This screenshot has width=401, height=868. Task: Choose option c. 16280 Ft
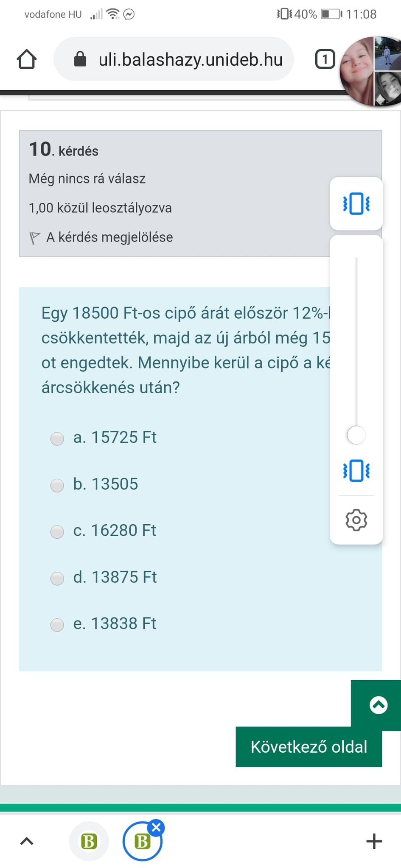coord(57,531)
